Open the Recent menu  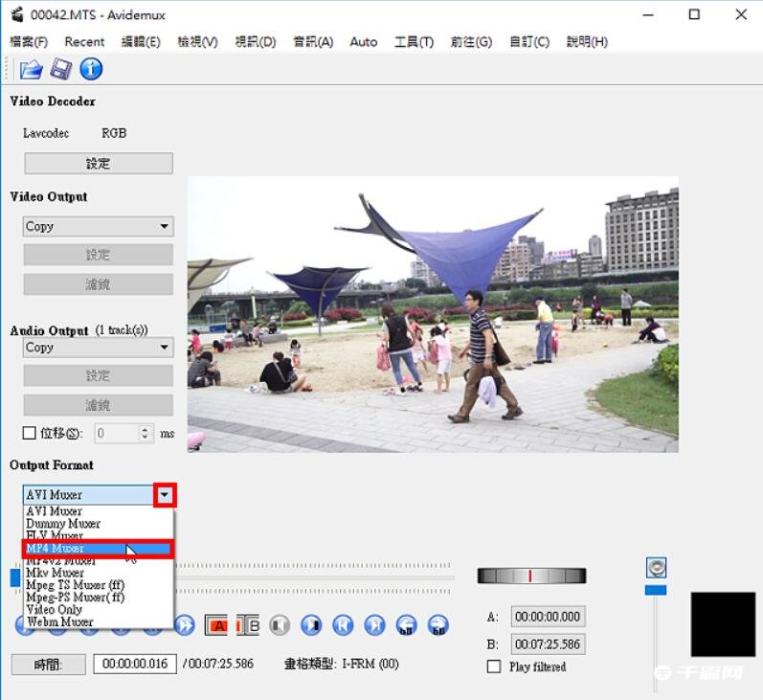pos(84,42)
